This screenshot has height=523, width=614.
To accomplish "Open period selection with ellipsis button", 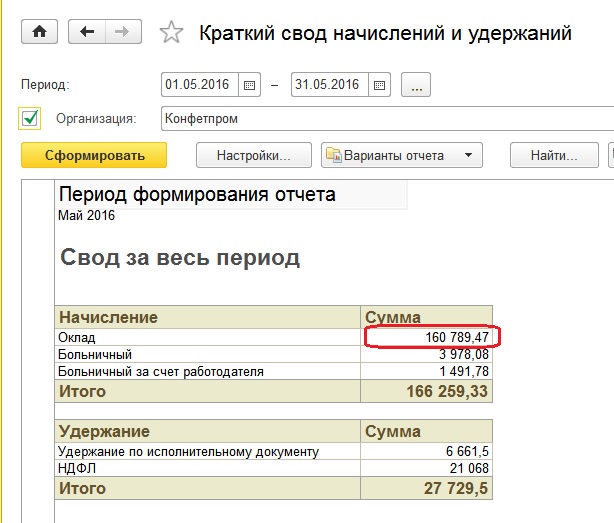I will pyautogui.click(x=416, y=85).
